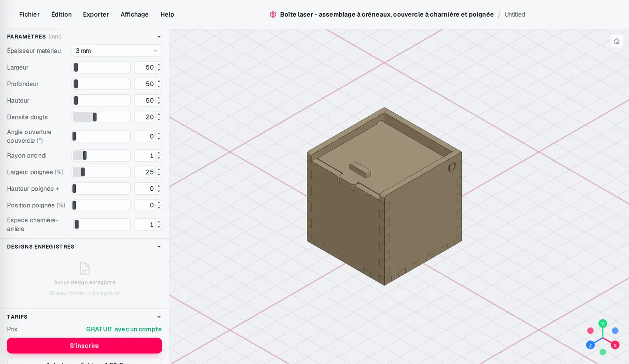The height and width of the screenshot is (364, 629).
Task: Click the Profondeur slider track
Action: [x=101, y=84]
